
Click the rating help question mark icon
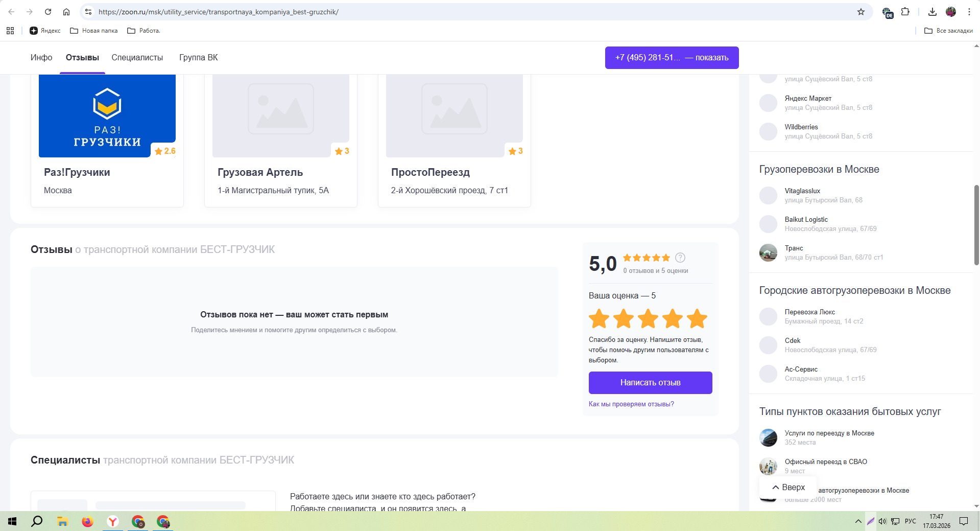[x=680, y=258]
